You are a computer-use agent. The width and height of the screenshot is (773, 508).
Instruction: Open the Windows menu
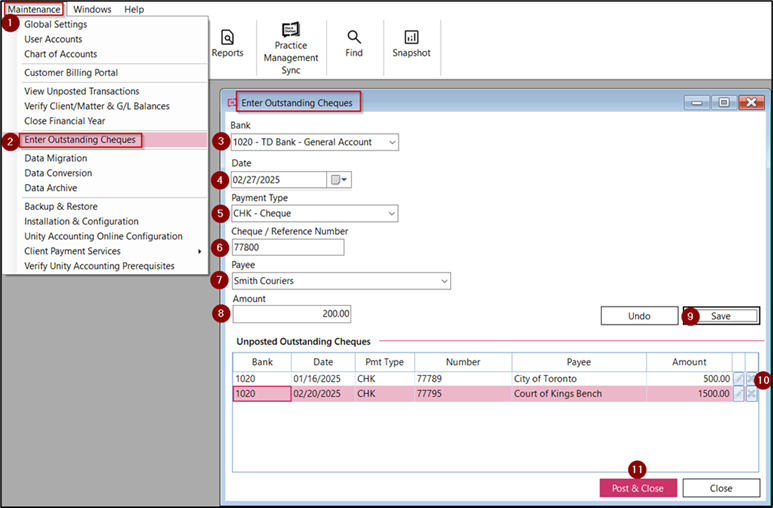(92, 9)
